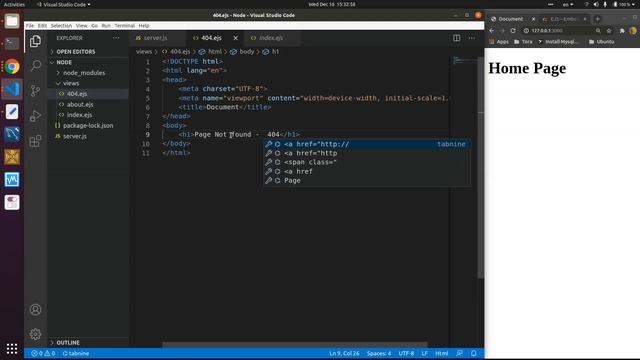Viewport: 640px width, 360px height.
Task: Click feedback icon in status bar
Action: [x=459, y=353]
